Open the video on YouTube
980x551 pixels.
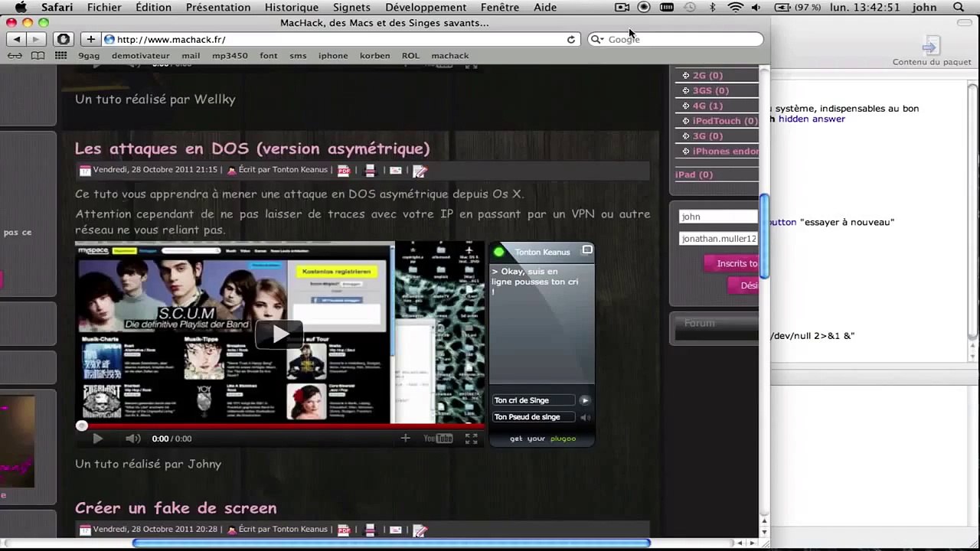pyautogui.click(x=438, y=439)
